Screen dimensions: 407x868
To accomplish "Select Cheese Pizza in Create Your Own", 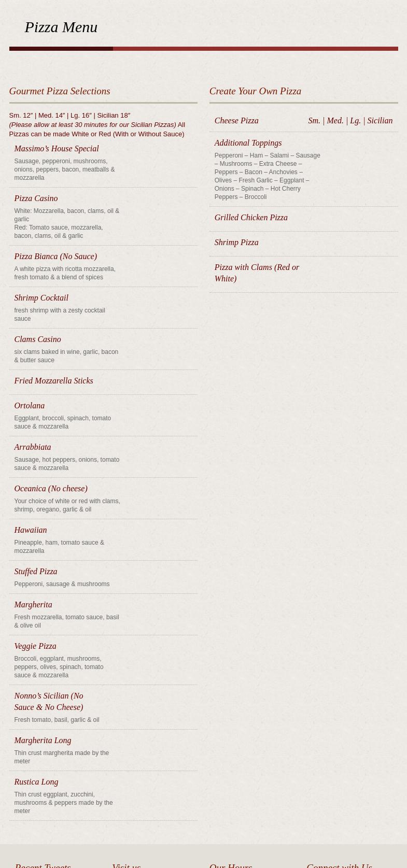I will click(x=236, y=121).
